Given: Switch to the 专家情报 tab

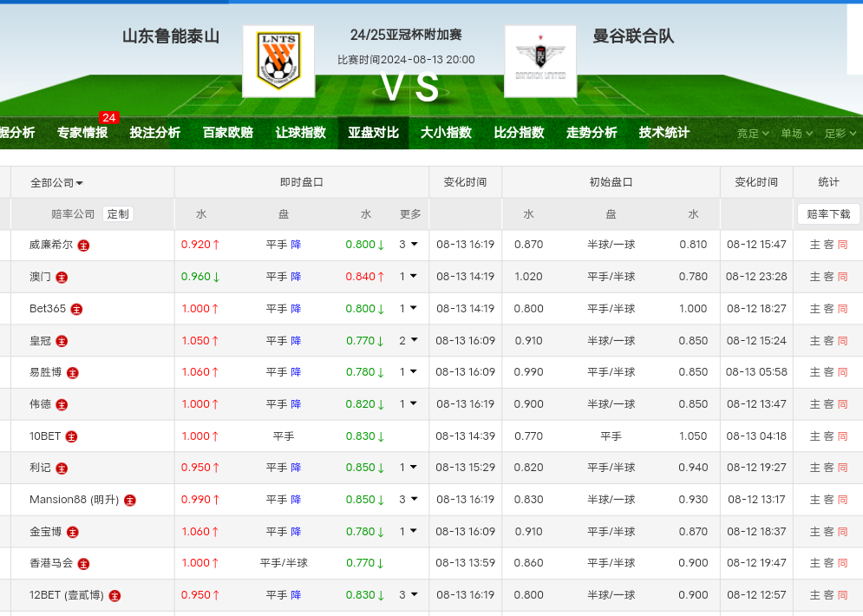Looking at the screenshot, I should pyautogui.click(x=82, y=133).
